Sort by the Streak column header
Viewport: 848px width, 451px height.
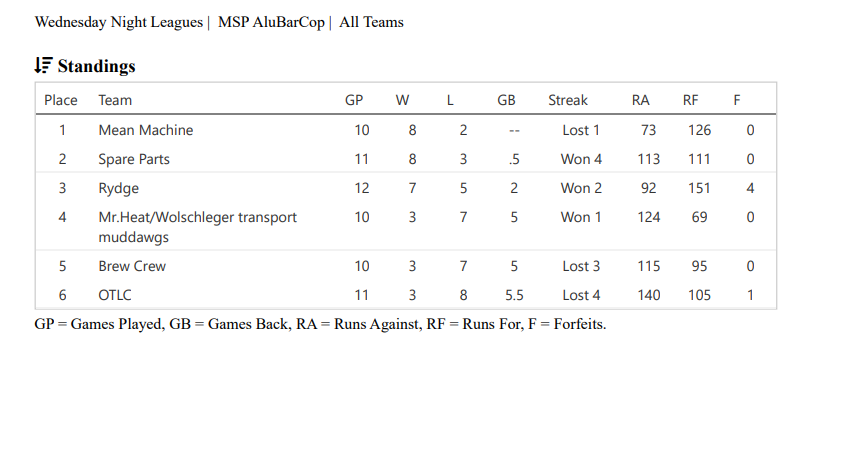tap(568, 100)
